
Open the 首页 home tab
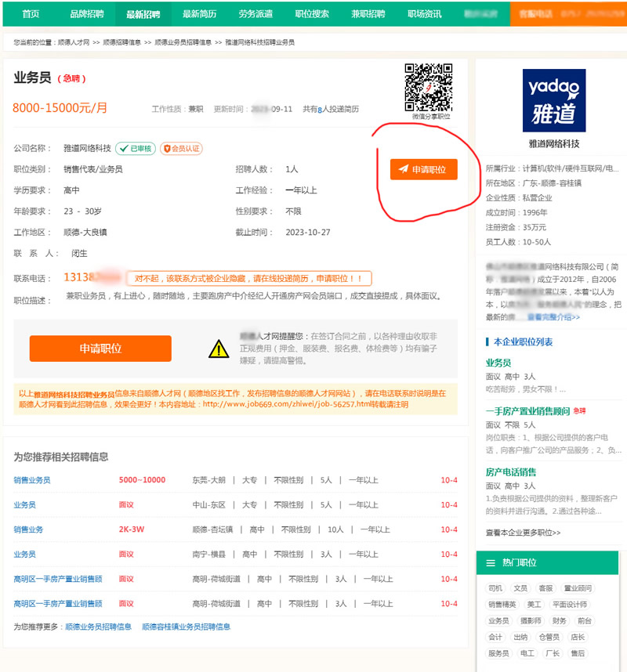31,14
